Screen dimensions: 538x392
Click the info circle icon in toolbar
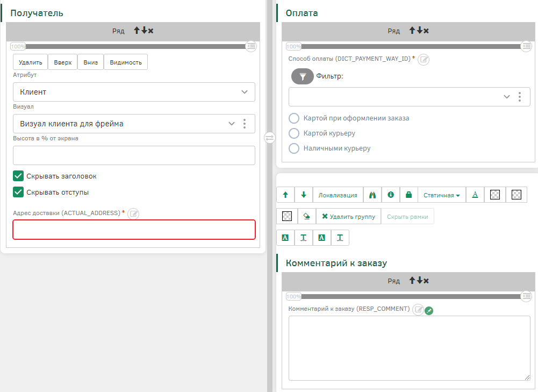click(x=391, y=195)
